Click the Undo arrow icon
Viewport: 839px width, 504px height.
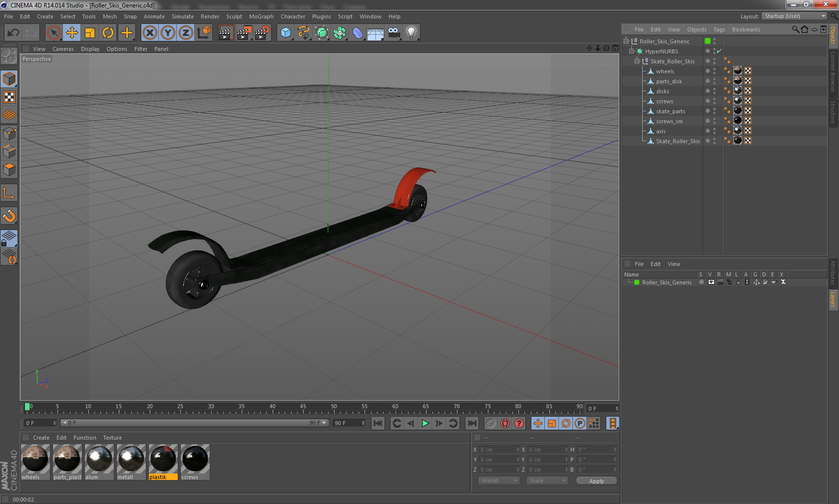click(x=13, y=33)
